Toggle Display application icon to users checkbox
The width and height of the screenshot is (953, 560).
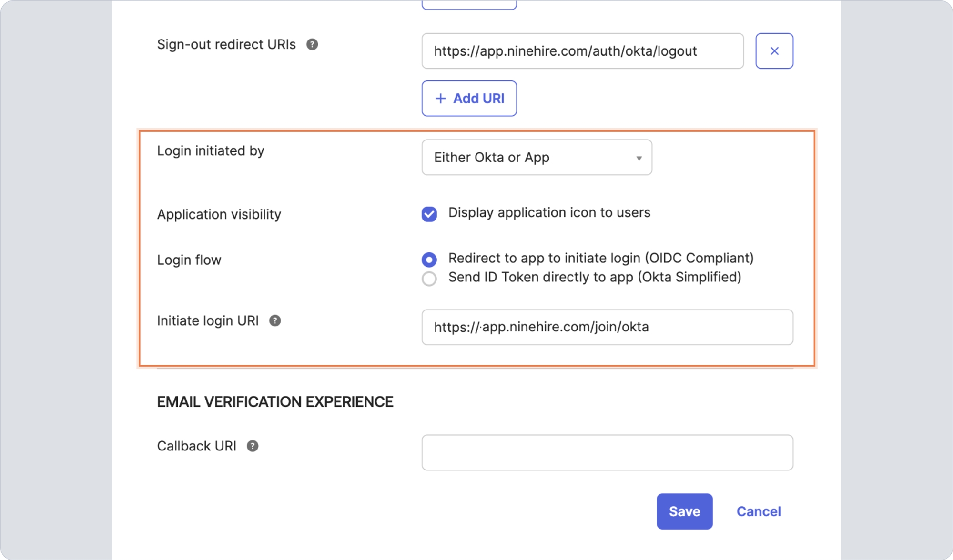(x=429, y=214)
